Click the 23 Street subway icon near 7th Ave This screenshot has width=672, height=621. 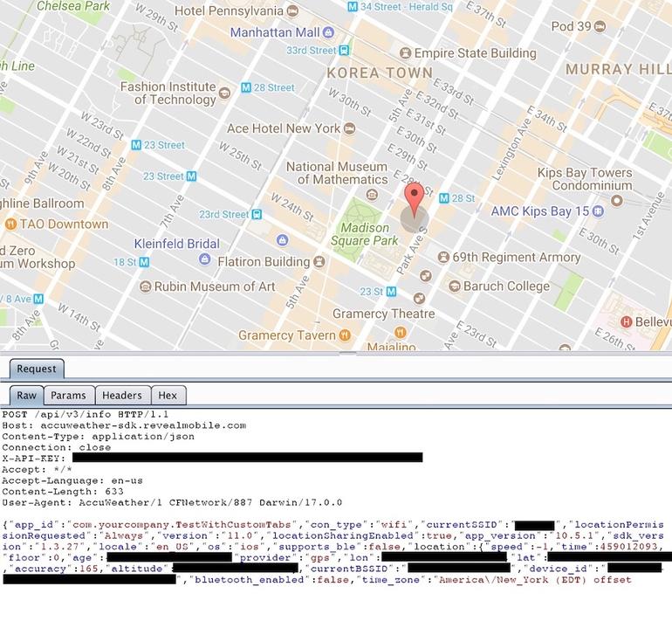point(192,176)
